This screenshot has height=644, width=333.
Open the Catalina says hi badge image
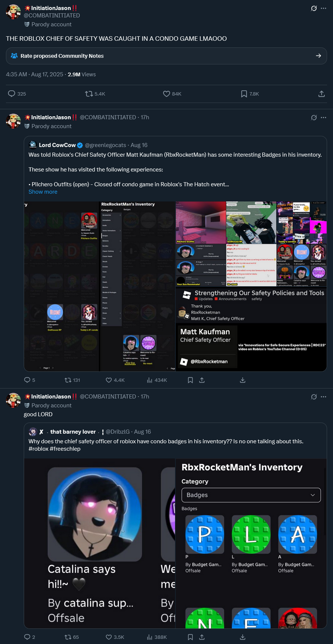tap(95, 514)
